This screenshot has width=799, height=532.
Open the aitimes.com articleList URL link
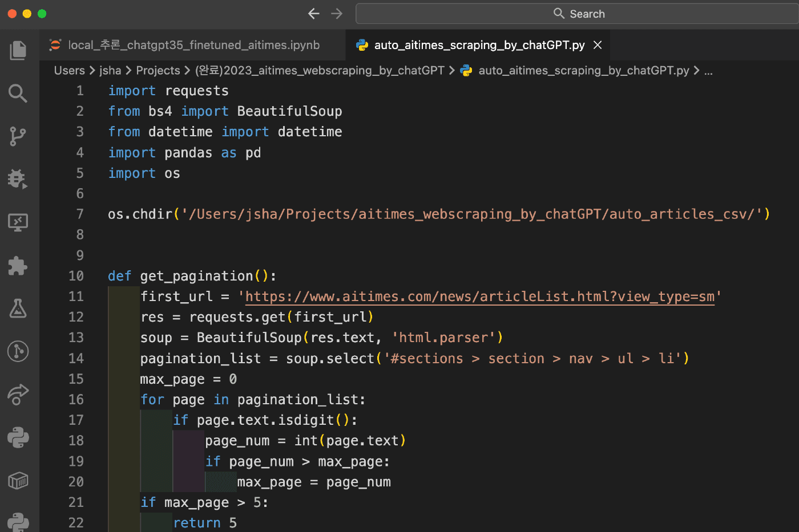pyautogui.click(x=479, y=297)
